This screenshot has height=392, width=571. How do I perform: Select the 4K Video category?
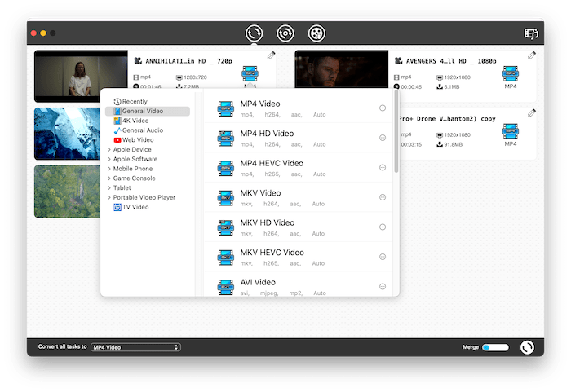coord(135,121)
